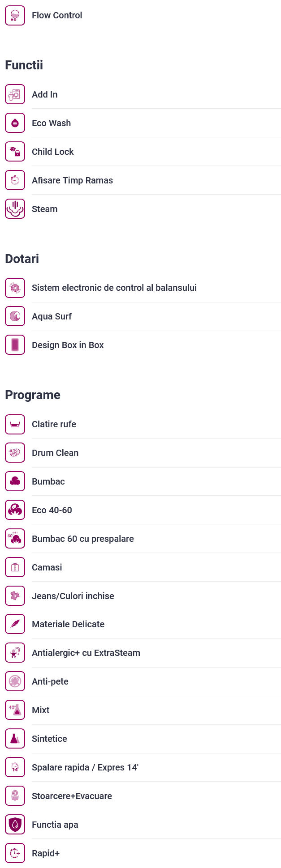Click the Materiale Delicate feather icon
The height and width of the screenshot is (868, 281).
tap(15, 624)
